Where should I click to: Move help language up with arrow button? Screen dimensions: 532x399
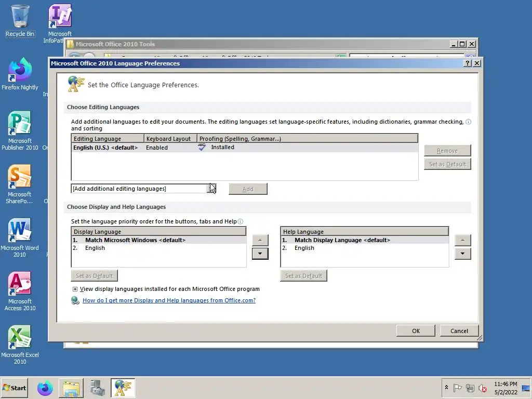(x=462, y=240)
